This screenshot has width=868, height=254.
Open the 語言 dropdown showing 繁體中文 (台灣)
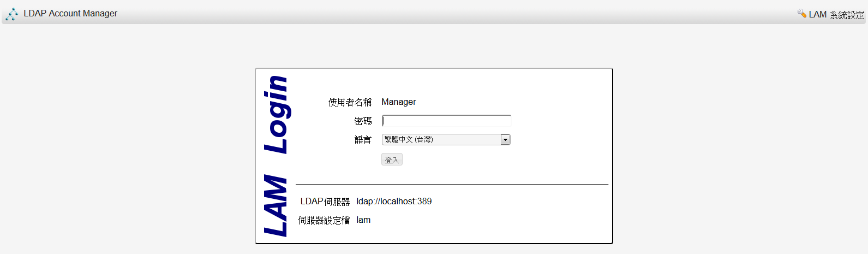tap(441, 140)
